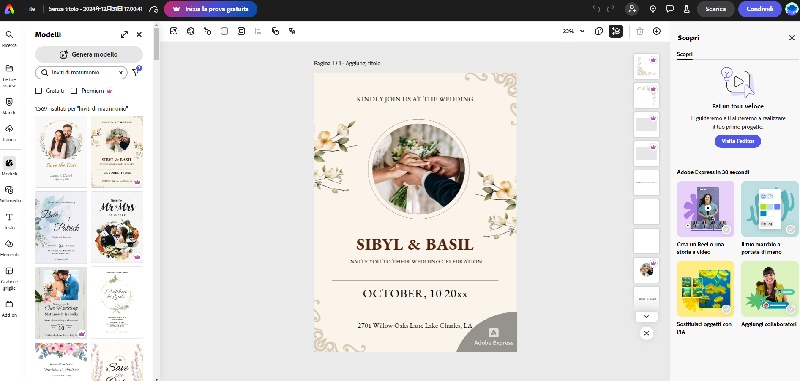Open the zoom percentage dropdown
This screenshot has width=800, height=381.
pos(574,31)
